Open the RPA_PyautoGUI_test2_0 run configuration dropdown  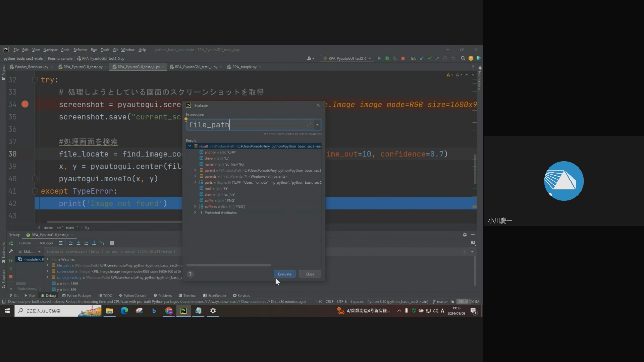[x=347, y=58]
